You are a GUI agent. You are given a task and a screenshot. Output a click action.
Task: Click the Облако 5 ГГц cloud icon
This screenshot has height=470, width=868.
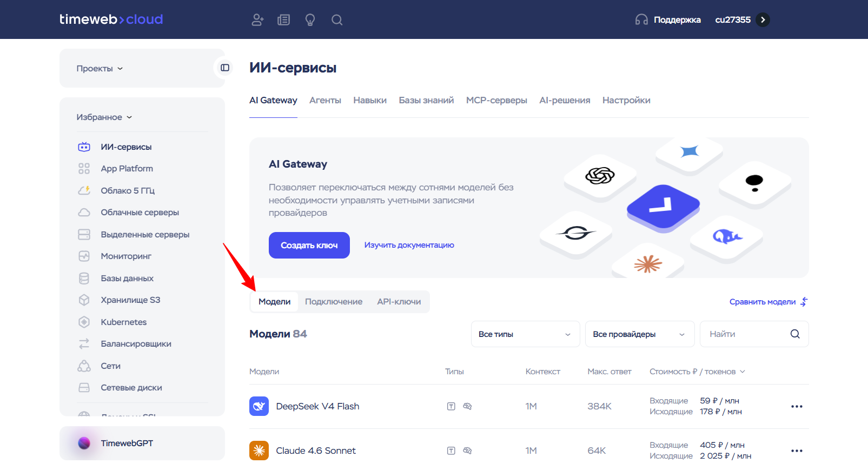tap(84, 190)
